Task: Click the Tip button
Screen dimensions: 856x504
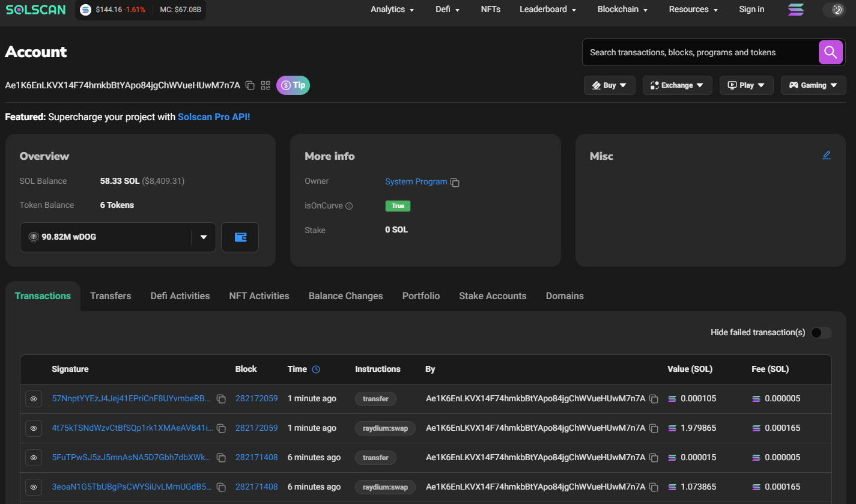Action: (293, 85)
